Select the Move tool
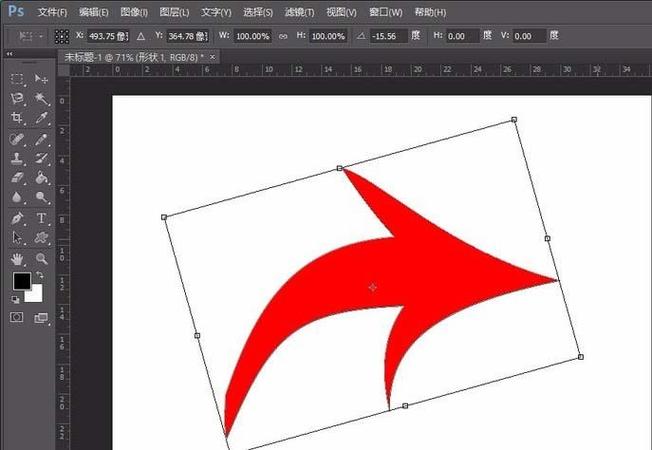 coord(41,79)
